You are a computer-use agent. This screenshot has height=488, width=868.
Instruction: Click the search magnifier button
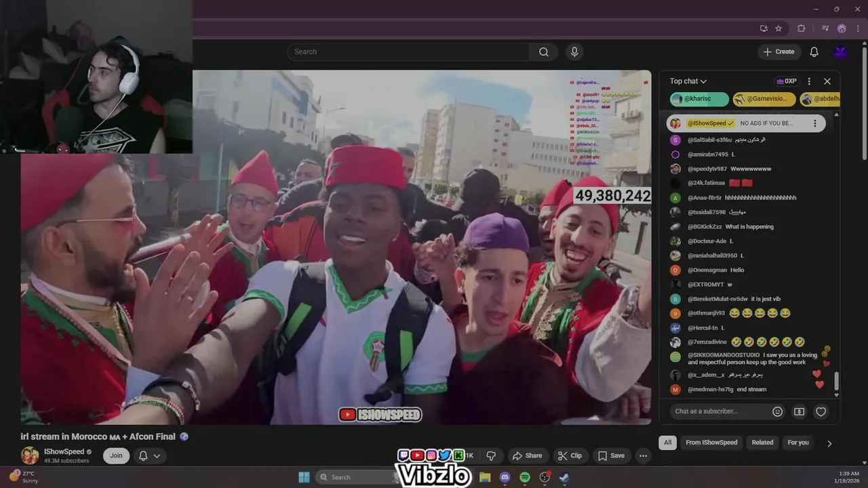point(544,52)
